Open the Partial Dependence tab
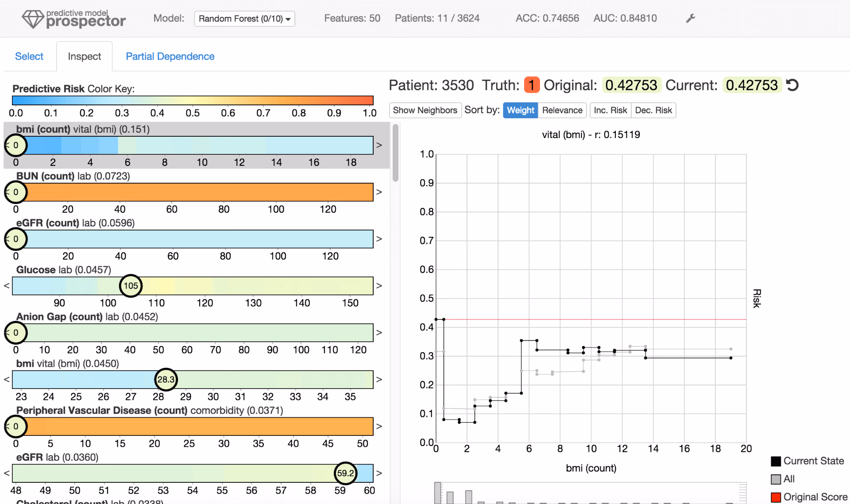850x504 pixels. point(170,56)
